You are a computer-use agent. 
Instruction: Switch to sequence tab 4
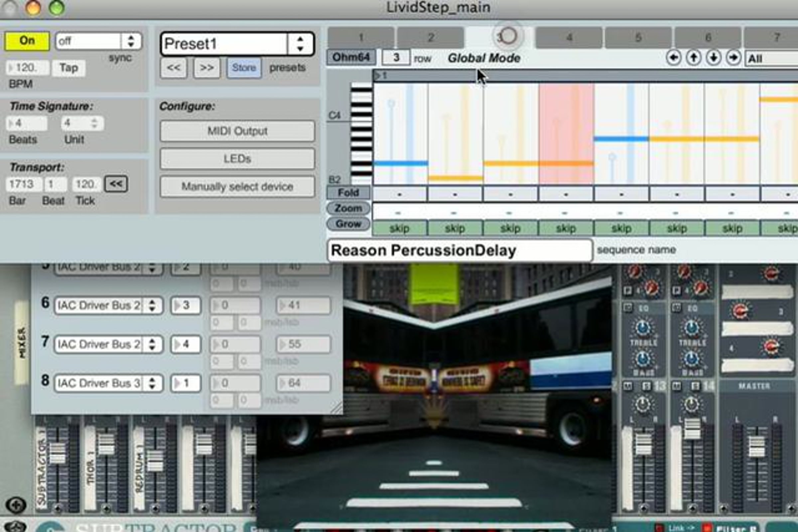point(569,37)
